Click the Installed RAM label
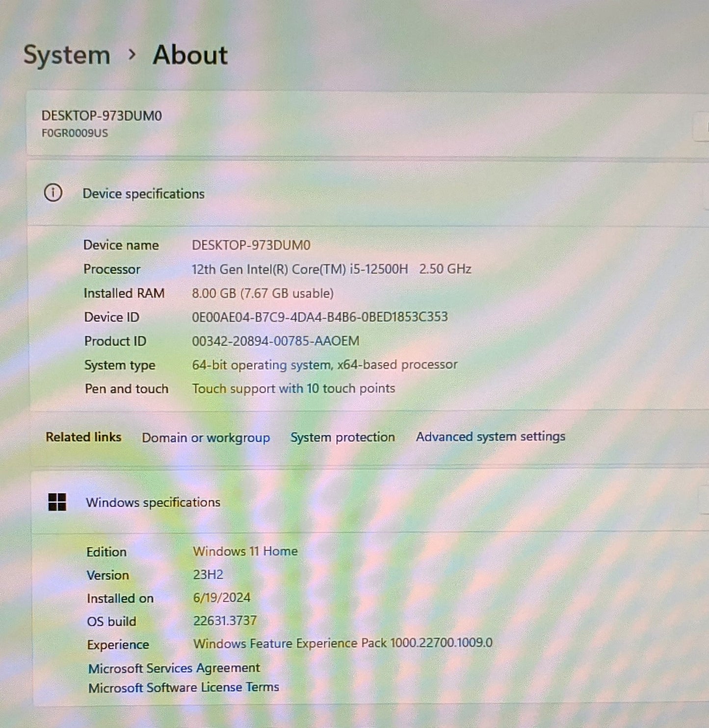 (x=124, y=293)
